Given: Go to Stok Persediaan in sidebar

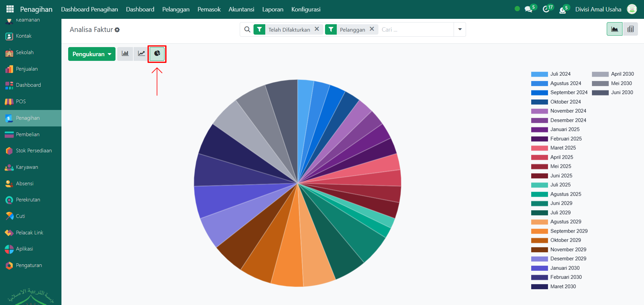Looking at the screenshot, I should point(34,151).
